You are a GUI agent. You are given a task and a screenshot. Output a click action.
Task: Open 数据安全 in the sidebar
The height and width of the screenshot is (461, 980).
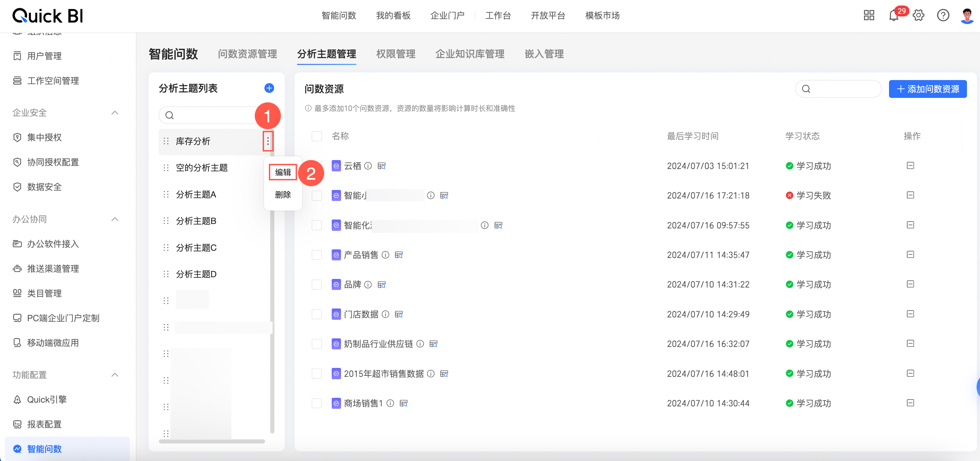click(44, 187)
